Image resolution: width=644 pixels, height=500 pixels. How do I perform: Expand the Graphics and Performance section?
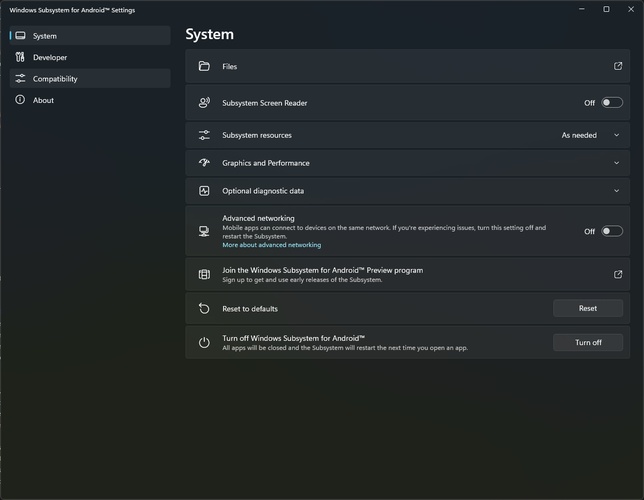click(x=617, y=163)
